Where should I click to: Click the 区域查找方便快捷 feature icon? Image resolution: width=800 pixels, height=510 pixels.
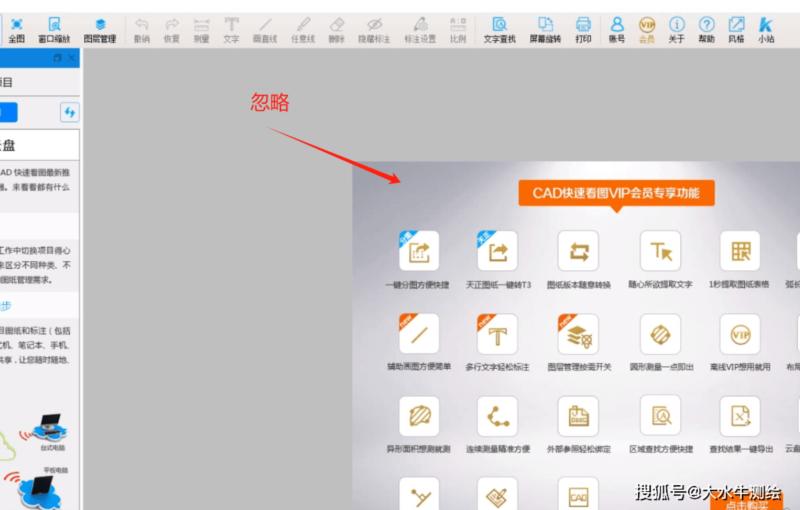click(x=660, y=416)
